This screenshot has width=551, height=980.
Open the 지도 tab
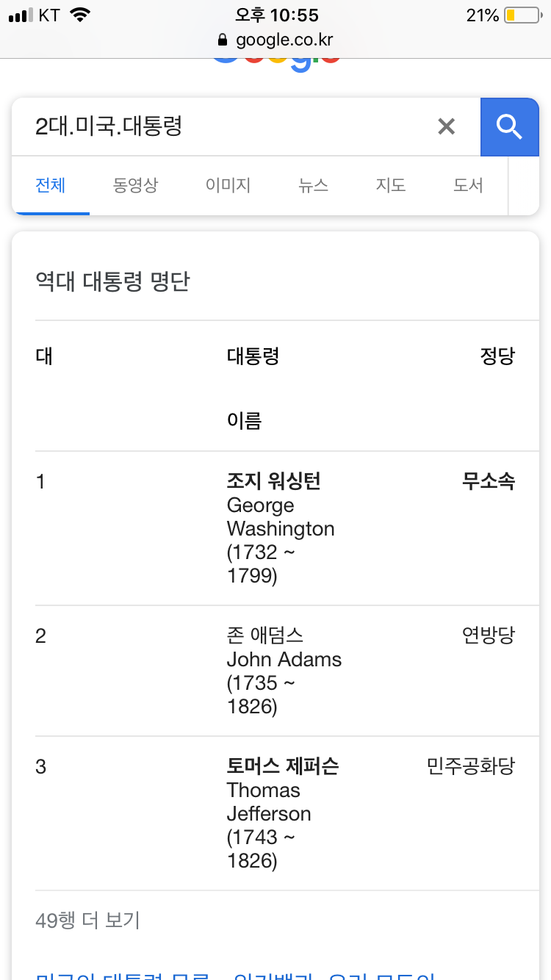(390, 185)
